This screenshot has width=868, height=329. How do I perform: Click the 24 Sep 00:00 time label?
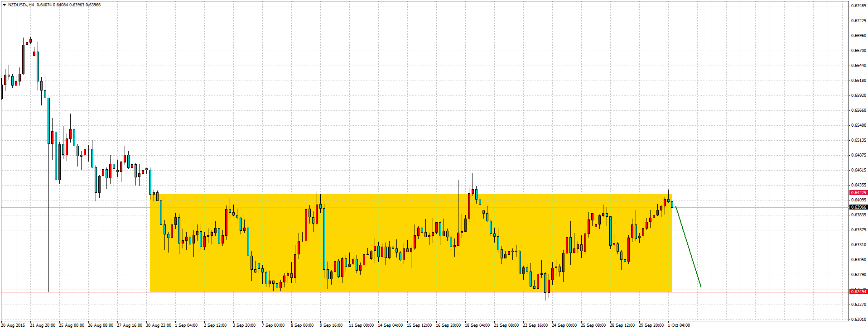pyautogui.click(x=564, y=325)
